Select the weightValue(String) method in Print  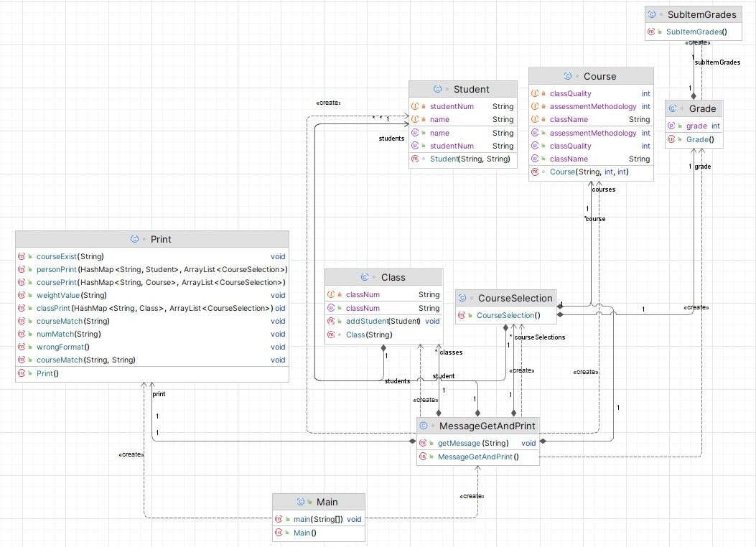[x=71, y=295]
